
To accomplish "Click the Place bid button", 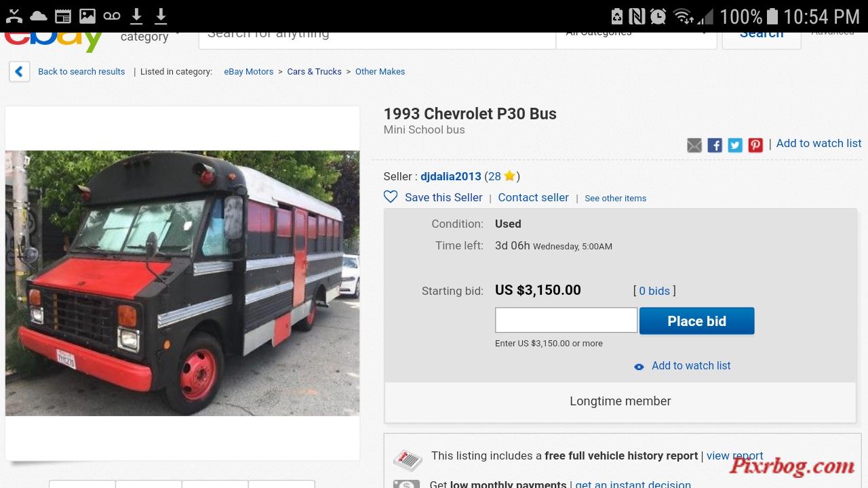I will (696, 321).
